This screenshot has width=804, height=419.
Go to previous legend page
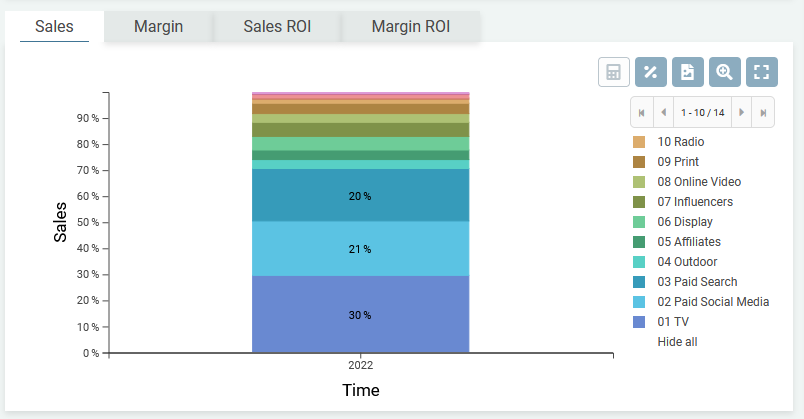tap(663, 112)
